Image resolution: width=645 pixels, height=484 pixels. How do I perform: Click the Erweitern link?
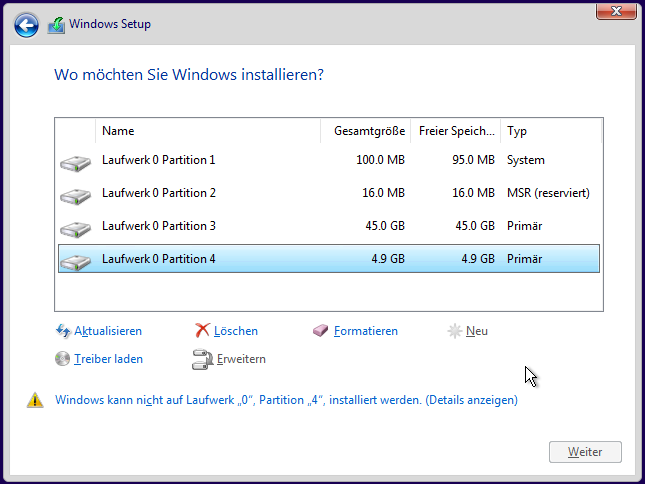[x=241, y=359]
